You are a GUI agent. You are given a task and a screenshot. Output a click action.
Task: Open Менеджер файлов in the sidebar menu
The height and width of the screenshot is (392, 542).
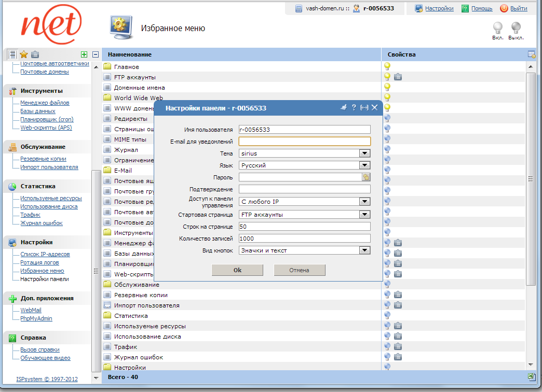click(45, 103)
